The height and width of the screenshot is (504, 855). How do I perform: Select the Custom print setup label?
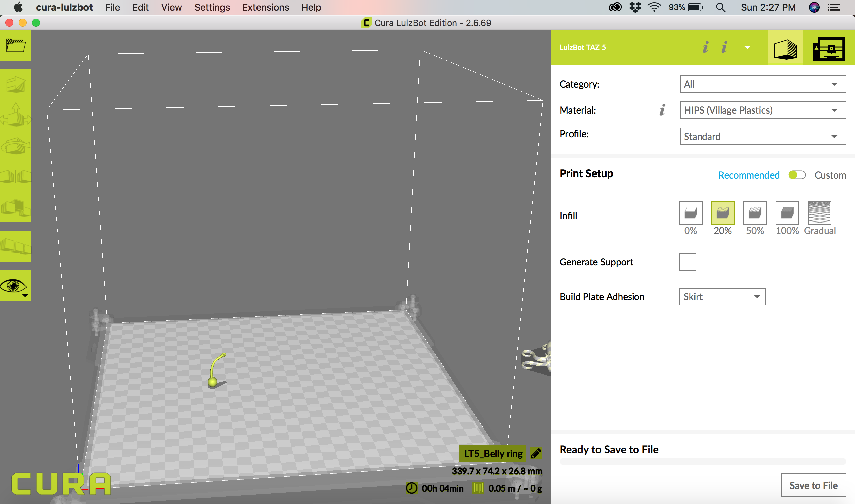(x=830, y=175)
